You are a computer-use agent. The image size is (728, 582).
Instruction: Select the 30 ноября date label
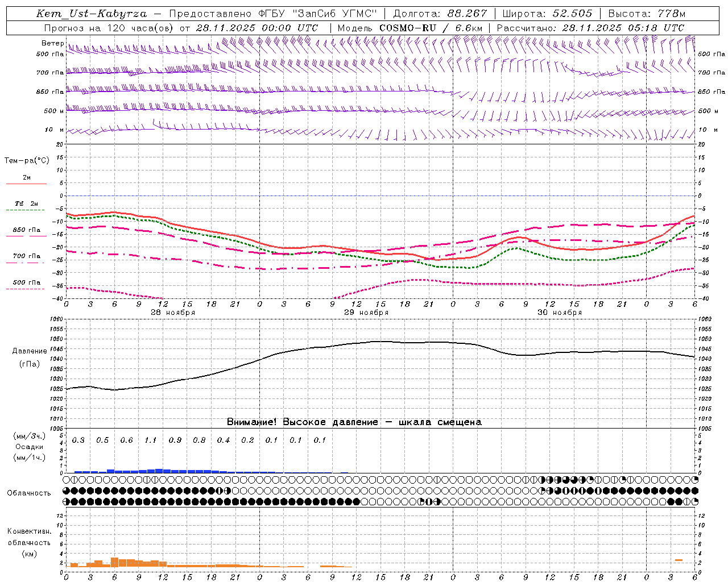click(x=560, y=313)
